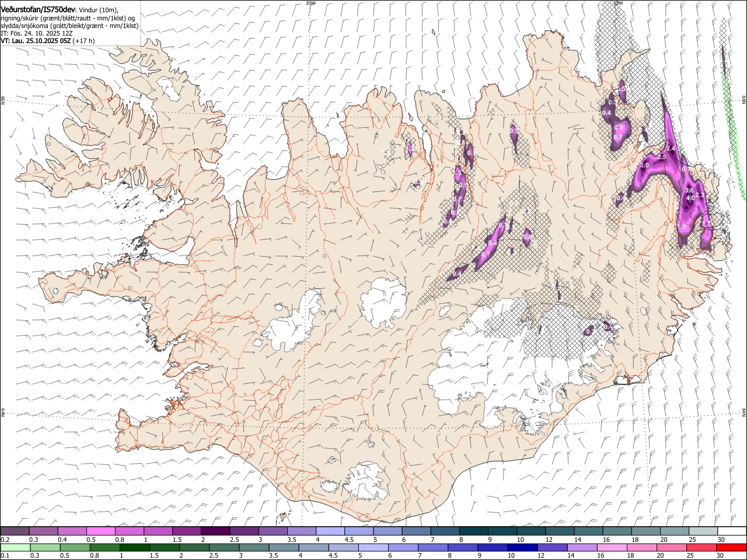Click the 0.6 precipitation value on the map
This screenshot has width=747, height=560.
493,244
